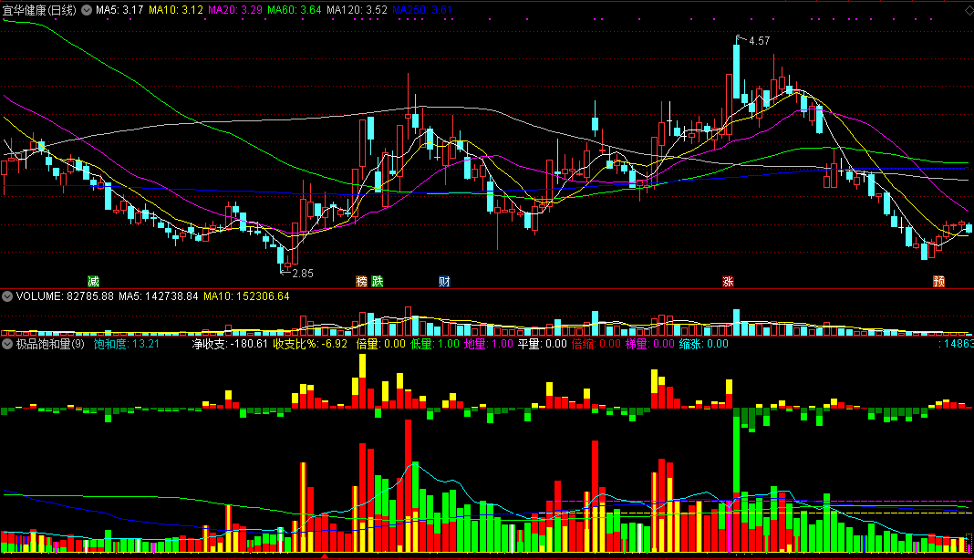The image size is (974, 560).
Task: Click the VOLUME: 82785.88 readout
Action: (x=65, y=296)
